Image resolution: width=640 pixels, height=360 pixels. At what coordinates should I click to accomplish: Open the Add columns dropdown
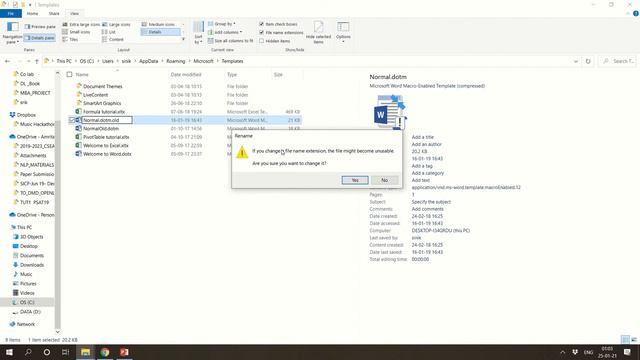(225, 32)
